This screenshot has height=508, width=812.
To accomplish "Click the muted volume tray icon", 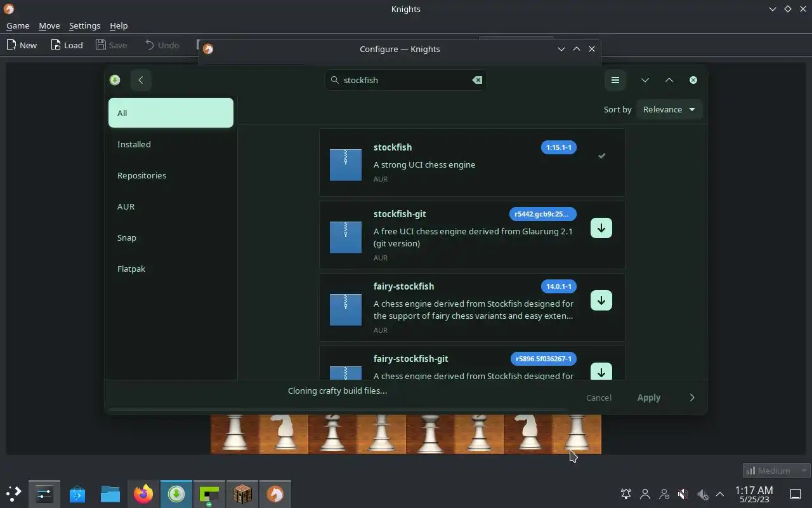I will [x=683, y=493].
